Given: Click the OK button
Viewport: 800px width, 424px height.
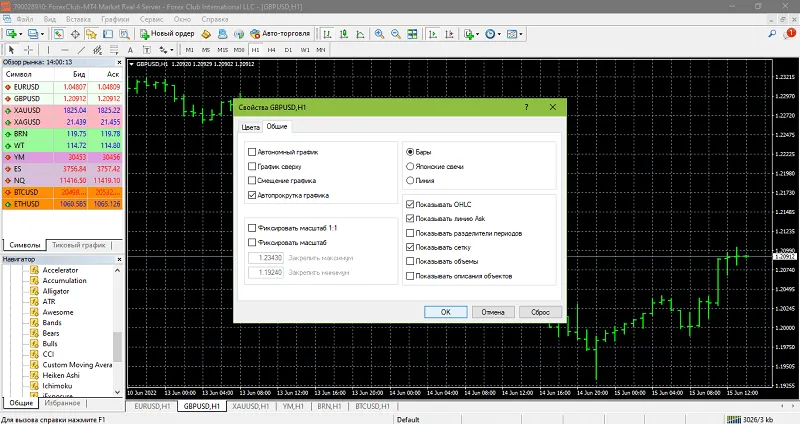Looking at the screenshot, I should (x=445, y=312).
